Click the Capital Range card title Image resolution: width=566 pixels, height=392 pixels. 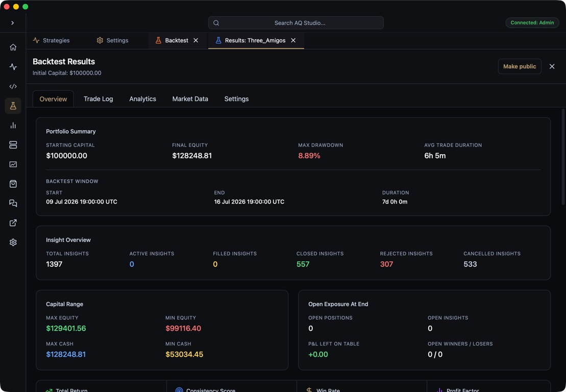(x=65, y=304)
